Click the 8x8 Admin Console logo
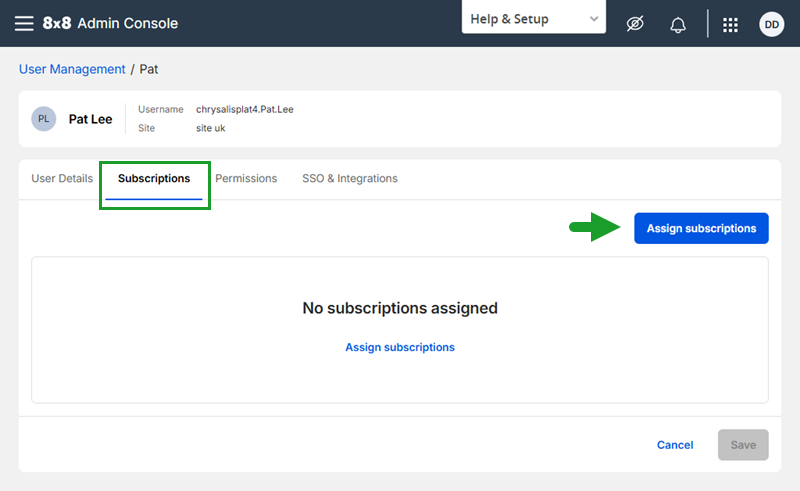800x491 pixels. (x=110, y=23)
